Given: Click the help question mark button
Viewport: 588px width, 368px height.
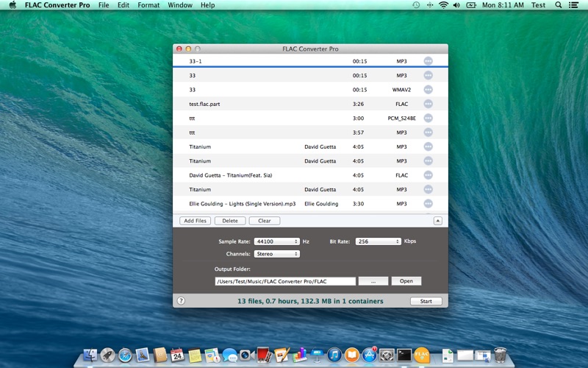Looking at the screenshot, I should pos(181,301).
